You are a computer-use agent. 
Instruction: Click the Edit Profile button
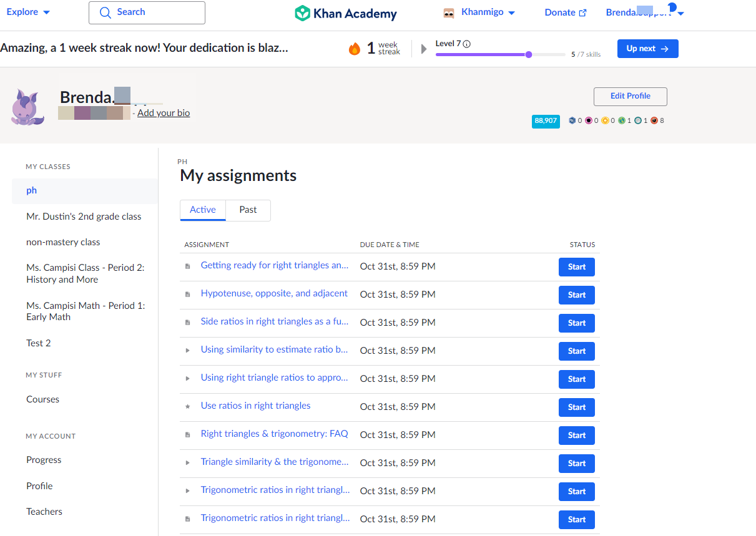(x=630, y=96)
